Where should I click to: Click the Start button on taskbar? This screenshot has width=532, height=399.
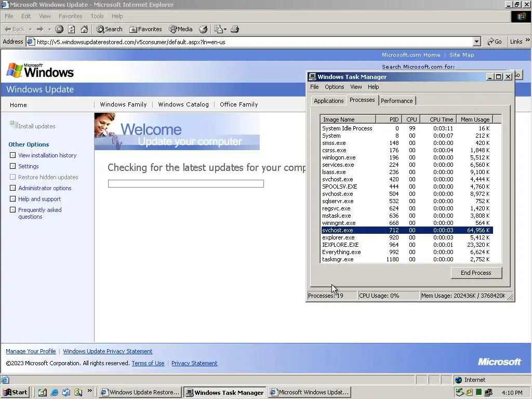click(x=15, y=392)
